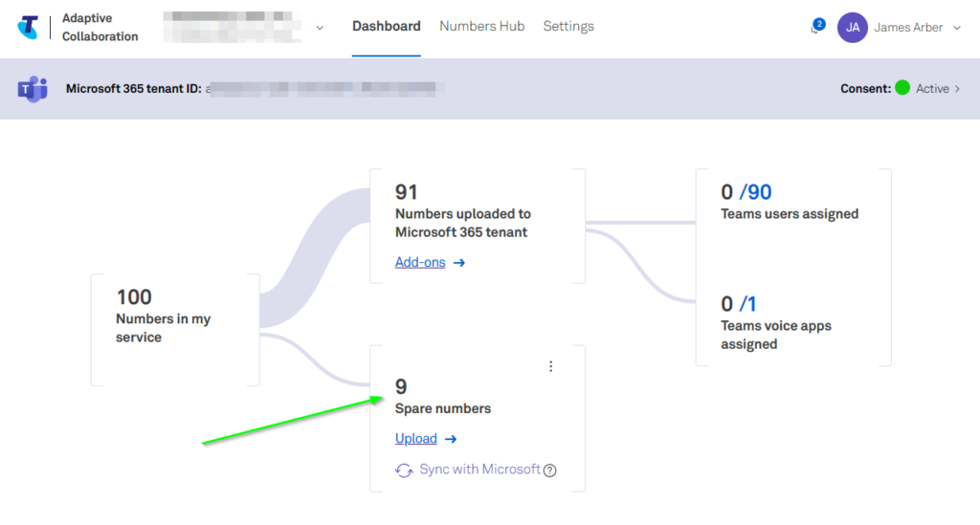Open the Settings tab
The height and width of the screenshot is (525, 980).
tap(568, 26)
